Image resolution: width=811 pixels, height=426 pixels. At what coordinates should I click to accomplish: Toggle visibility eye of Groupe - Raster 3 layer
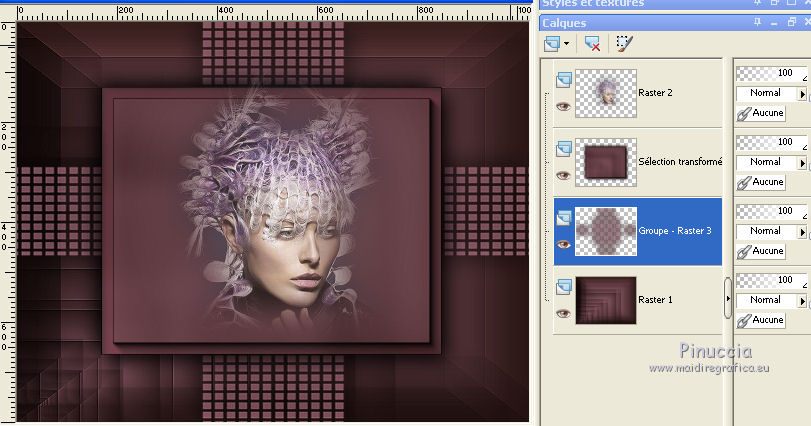(563, 245)
